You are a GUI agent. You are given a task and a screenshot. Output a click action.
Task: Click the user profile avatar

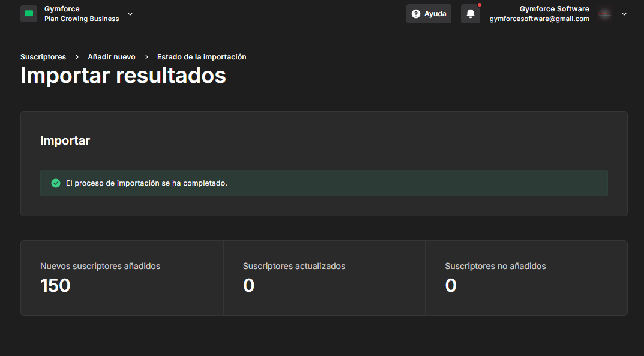pos(605,14)
